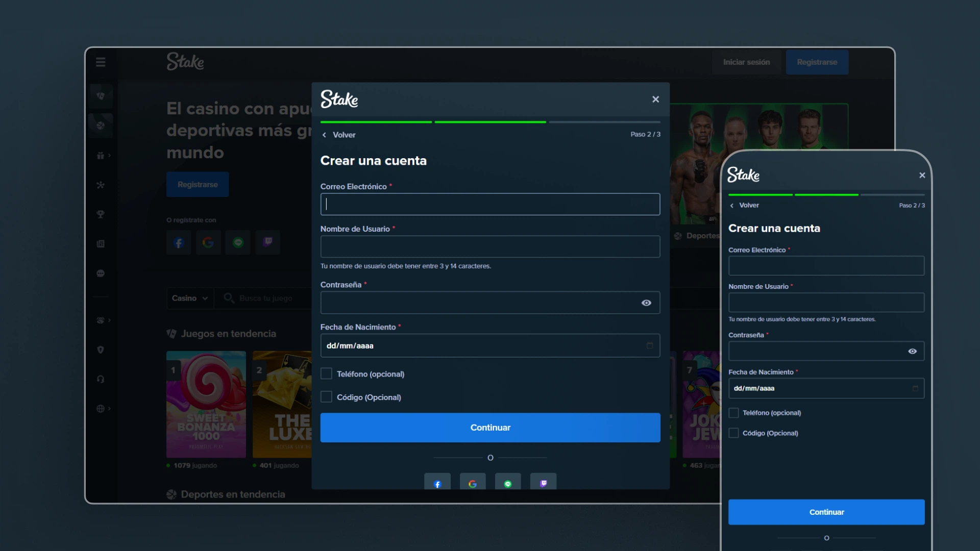Click the shield responsible gaming icon in sidebar
Viewport: 980px width, 551px height.
[x=101, y=350]
